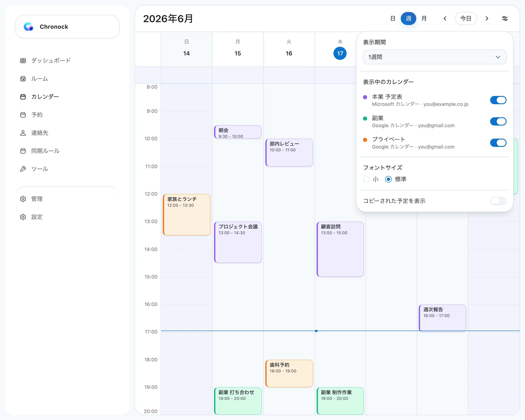
Task: Open the ルーム sidebar icon
Action: pos(23,79)
